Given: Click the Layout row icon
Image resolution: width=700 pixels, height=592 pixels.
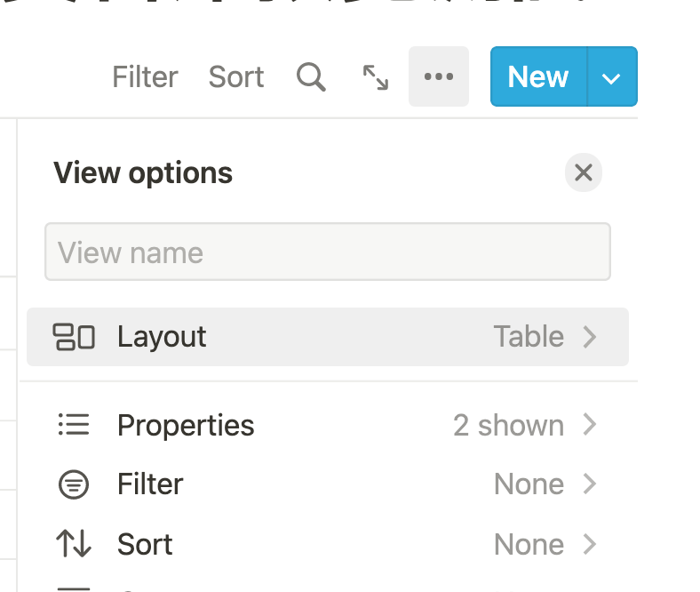Looking at the screenshot, I should pyautogui.click(x=74, y=337).
